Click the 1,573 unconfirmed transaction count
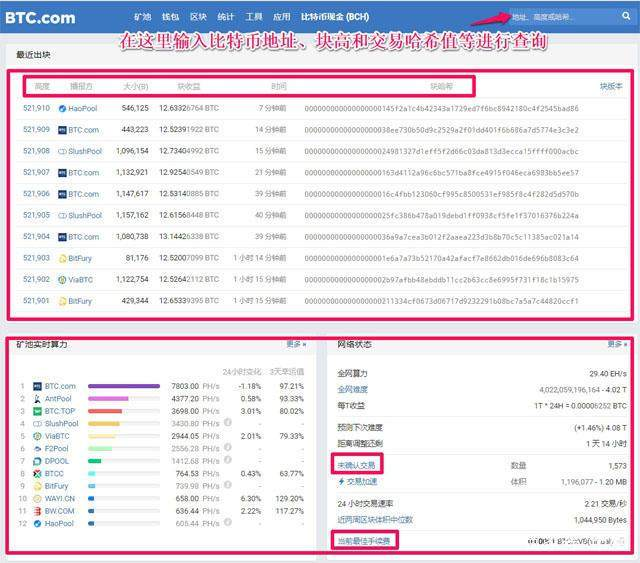Screen dimensions: 640x563 (617, 466)
